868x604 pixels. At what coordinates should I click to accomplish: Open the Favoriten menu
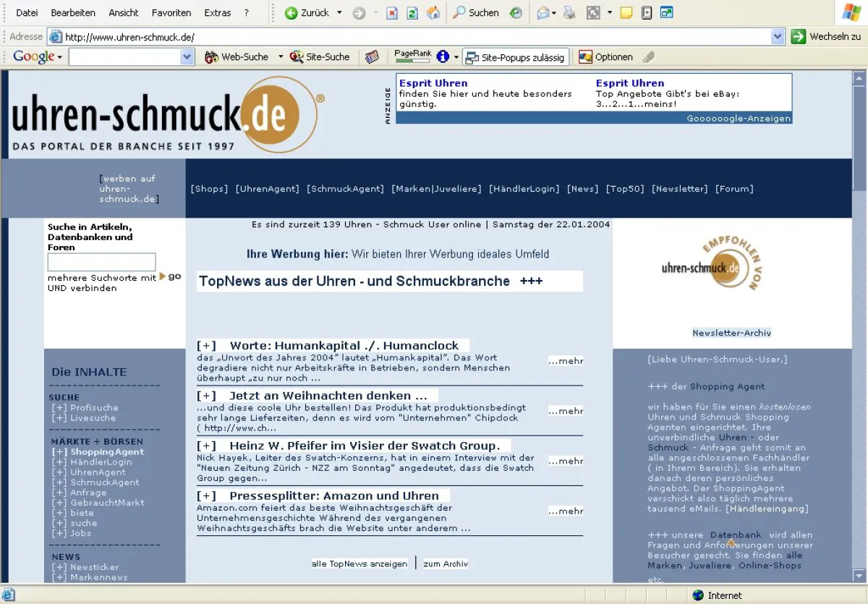coord(171,13)
